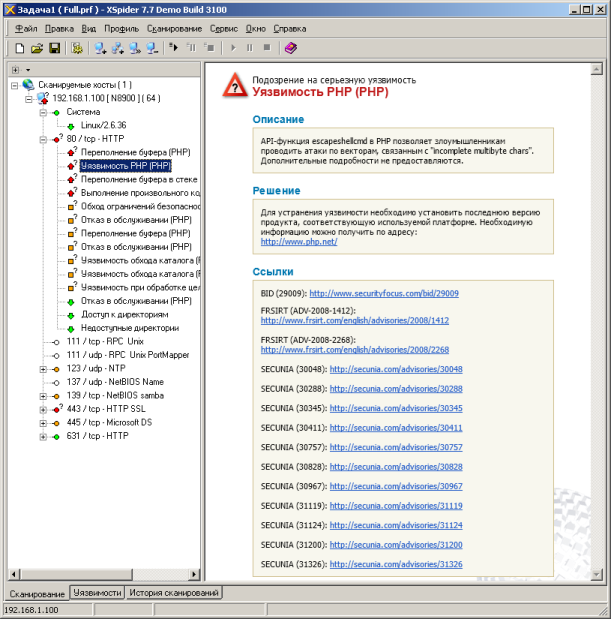The image size is (611, 619).
Task: Open secunia advisories/31326 link
Action: click(396, 564)
